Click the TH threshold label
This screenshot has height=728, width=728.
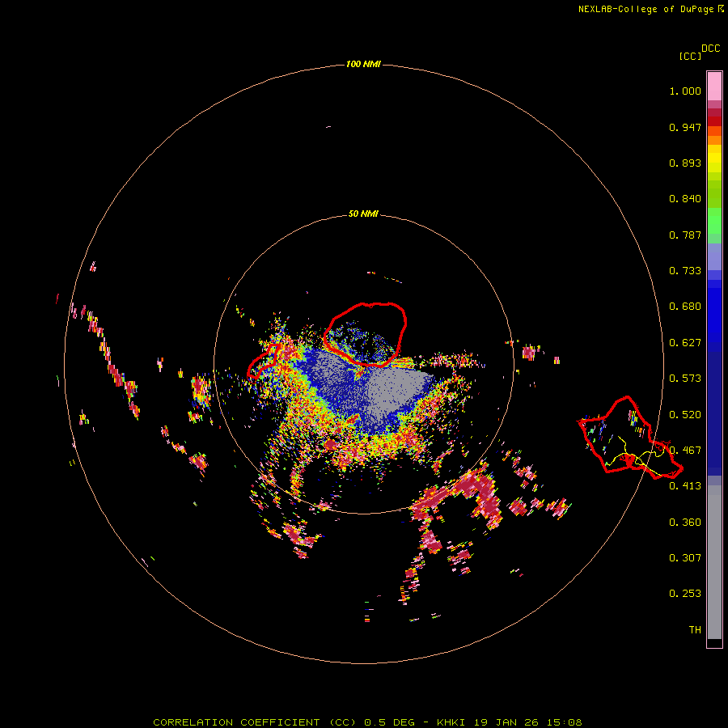coord(695,630)
